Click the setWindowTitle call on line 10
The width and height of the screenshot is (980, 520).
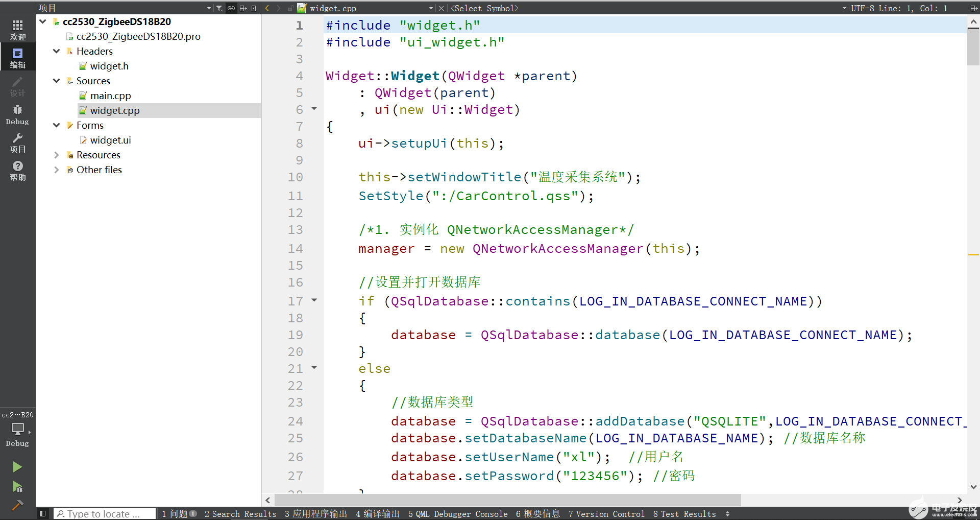[464, 177]
